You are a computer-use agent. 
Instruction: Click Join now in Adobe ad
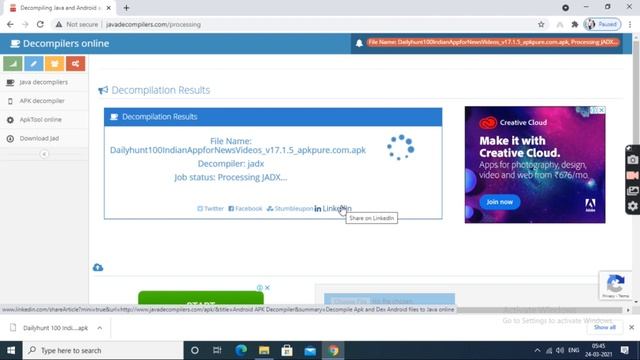pos(500,202)
